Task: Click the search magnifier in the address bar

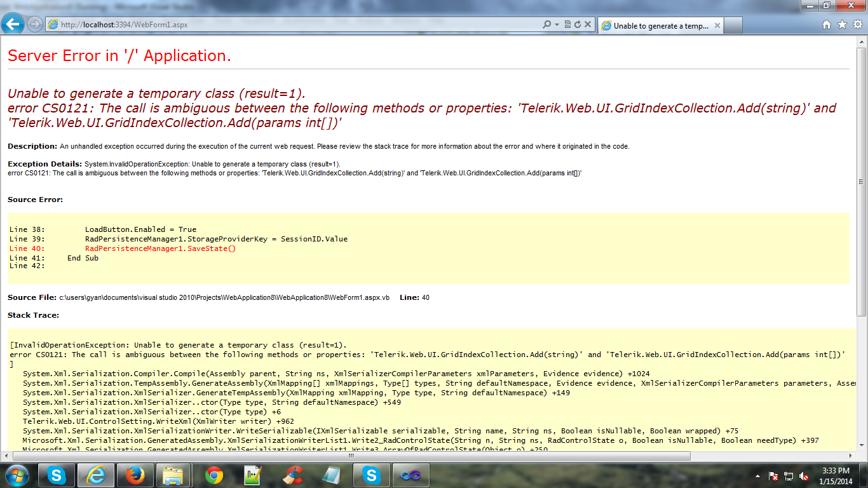Action: pyautogui.click(x=546, y=25)
